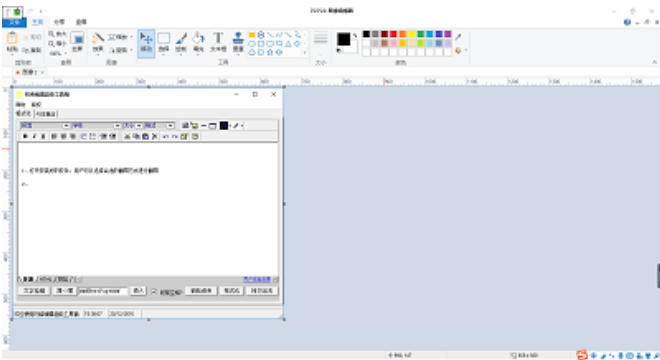
Task: Use the eyedropper color picker icon
Action: (458, 37)
